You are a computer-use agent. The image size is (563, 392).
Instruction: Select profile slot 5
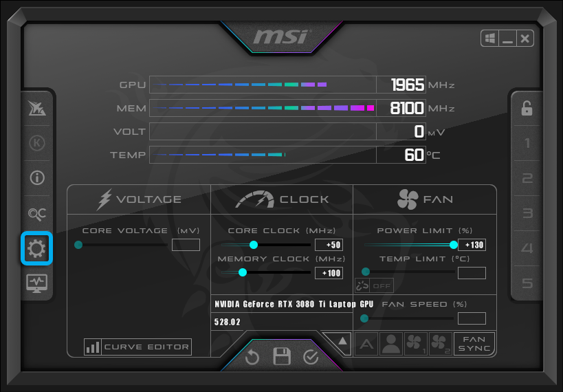tap(527, 283)
